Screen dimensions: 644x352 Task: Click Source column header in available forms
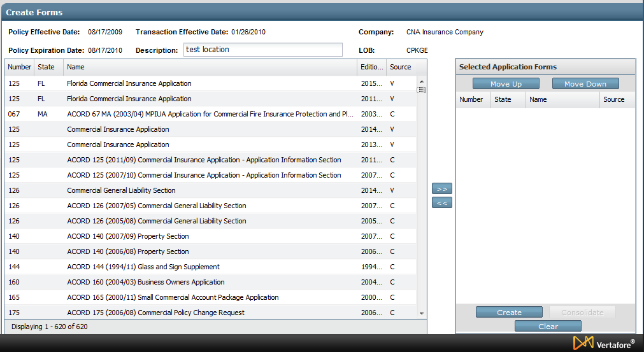pyautogui.click(x=401, y=67)
